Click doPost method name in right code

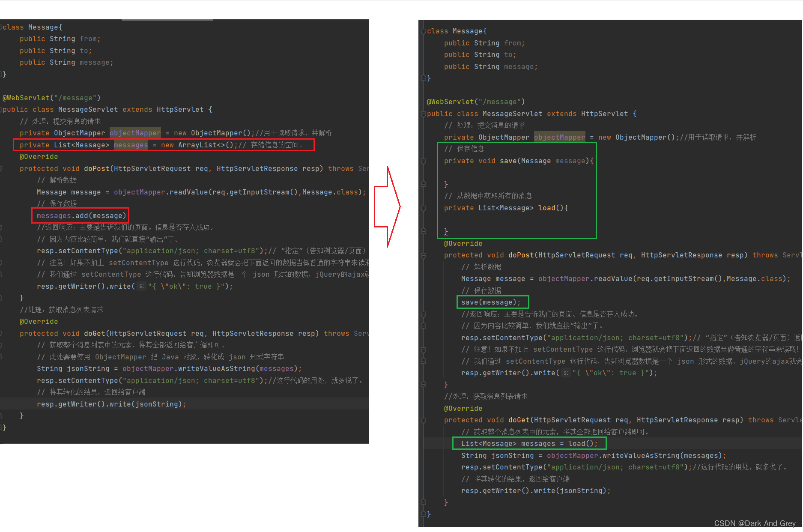(521, 255)
